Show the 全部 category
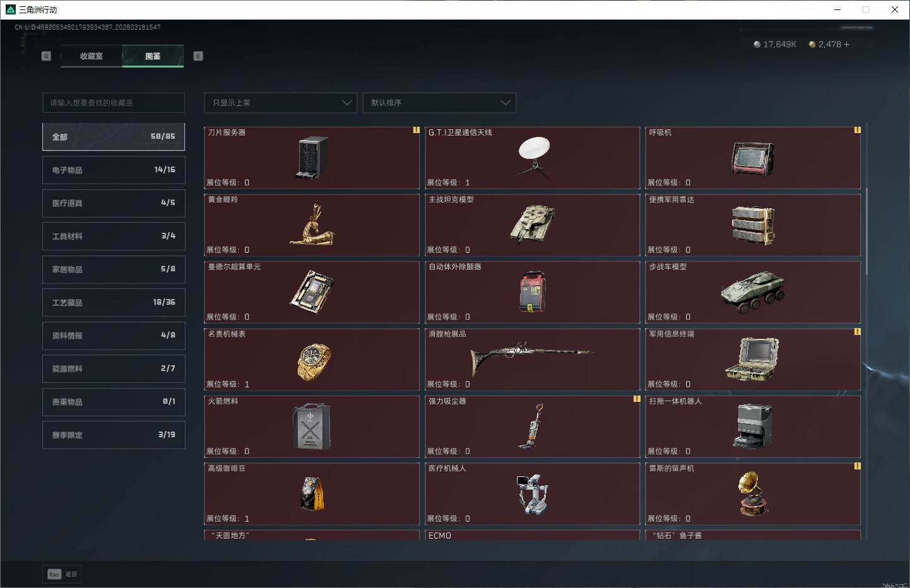Image resolution: width=910 pixels, height=588 pixels. (114, 137)
